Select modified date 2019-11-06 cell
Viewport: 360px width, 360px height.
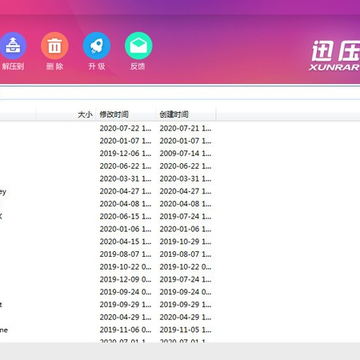pyautogui.click(x=125, y=330)
